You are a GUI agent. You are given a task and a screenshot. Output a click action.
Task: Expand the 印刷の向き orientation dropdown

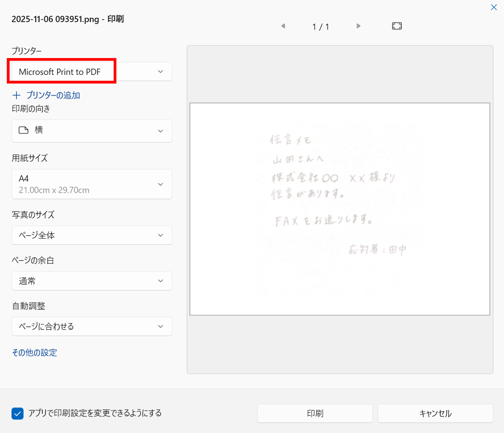[x=161, y=131]
